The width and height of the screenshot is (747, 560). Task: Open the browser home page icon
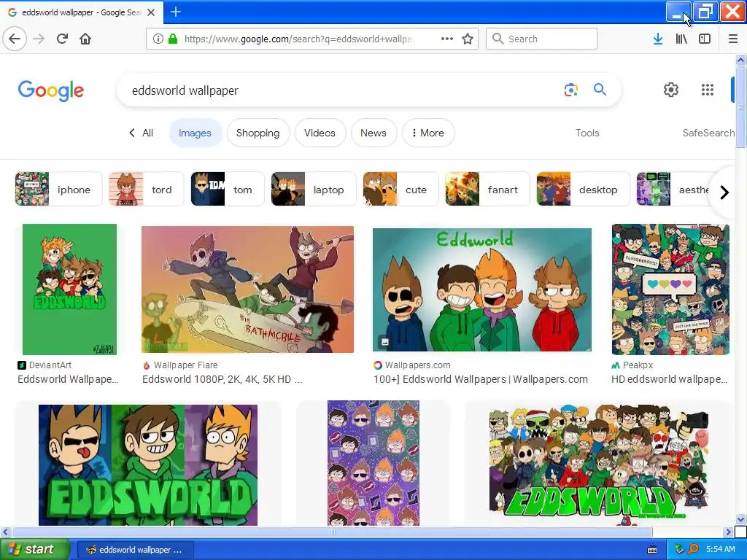[85, 39]
